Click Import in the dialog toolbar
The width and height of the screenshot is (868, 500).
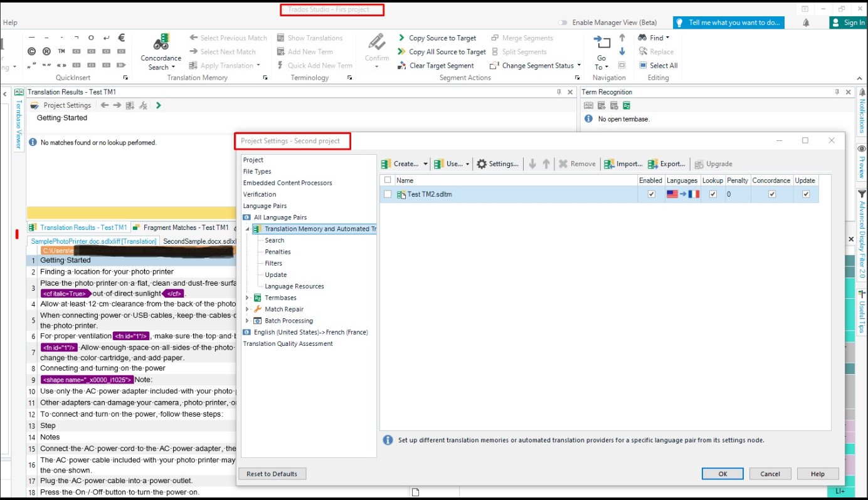pos(623,164)
